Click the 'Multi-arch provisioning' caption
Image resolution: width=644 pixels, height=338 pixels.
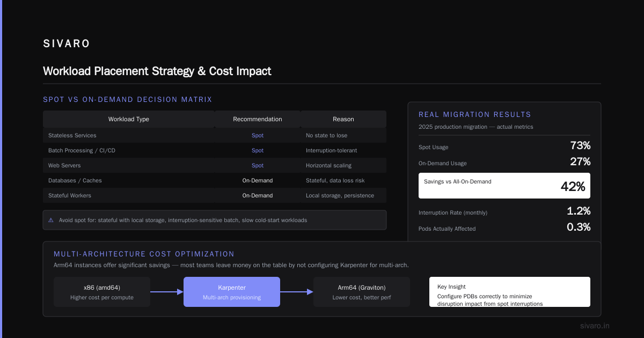pyautogui.click(x=232, y=297)
